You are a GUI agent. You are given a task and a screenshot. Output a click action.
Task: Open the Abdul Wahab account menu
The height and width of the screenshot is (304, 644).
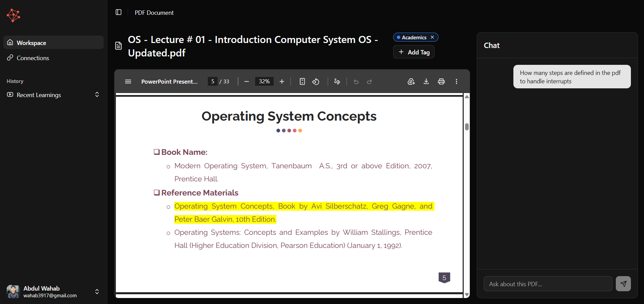point(53,292)
